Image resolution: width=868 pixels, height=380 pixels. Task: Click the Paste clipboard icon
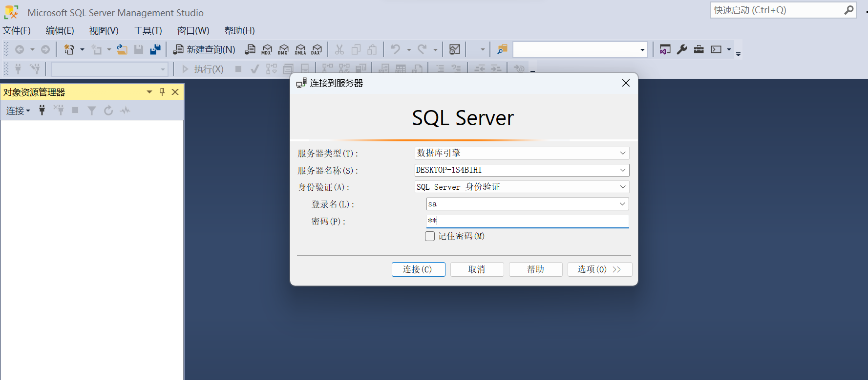372,49
